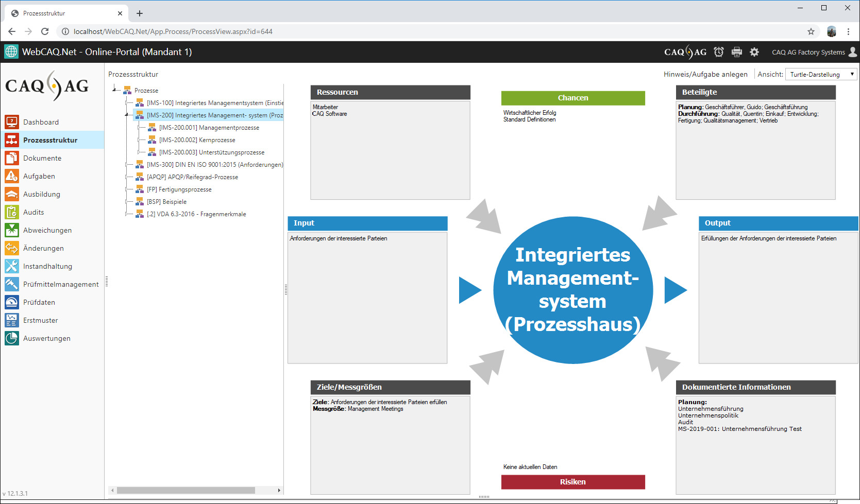860x504 pixels.
Task: Click the red Risiken bar
Action: coord(572,482)
